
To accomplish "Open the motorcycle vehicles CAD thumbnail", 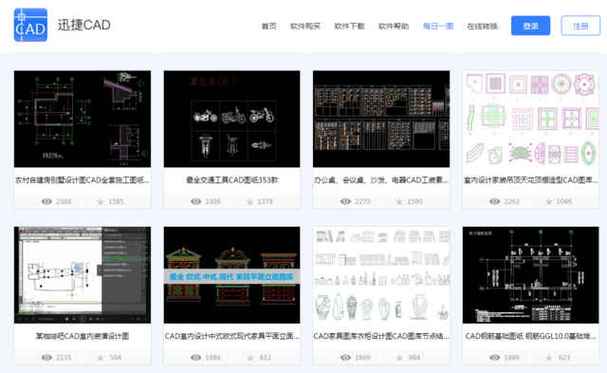I will [232, 119].
